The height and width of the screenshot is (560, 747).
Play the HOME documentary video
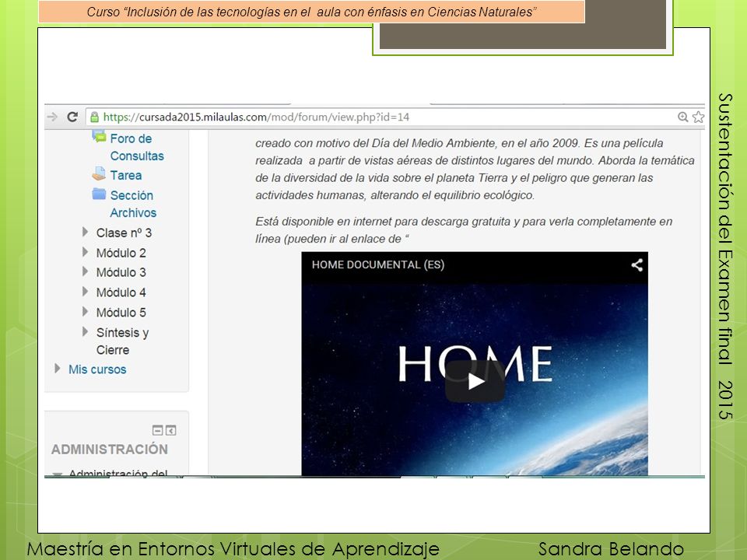[475, 381]
